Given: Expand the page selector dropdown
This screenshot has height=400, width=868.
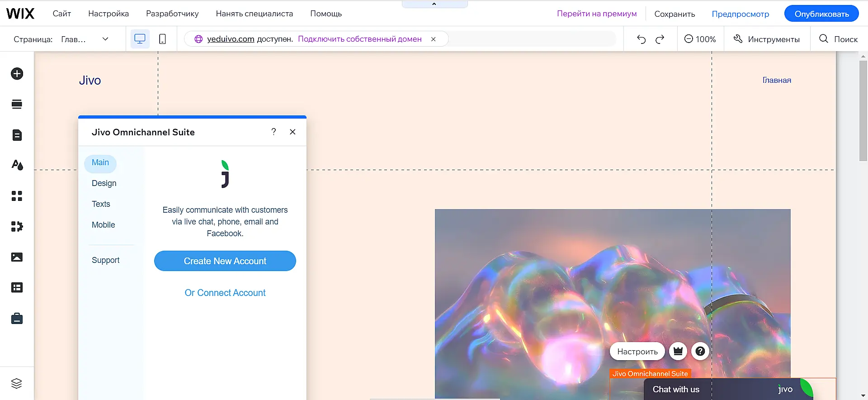Looking at the screenshot, I should (x=105, y=39).
